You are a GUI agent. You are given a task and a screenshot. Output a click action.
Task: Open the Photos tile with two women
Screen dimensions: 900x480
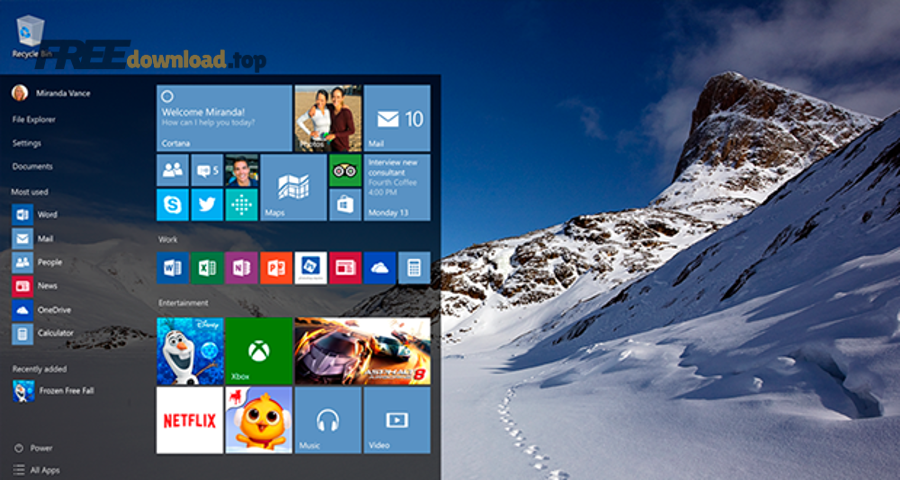328,118
